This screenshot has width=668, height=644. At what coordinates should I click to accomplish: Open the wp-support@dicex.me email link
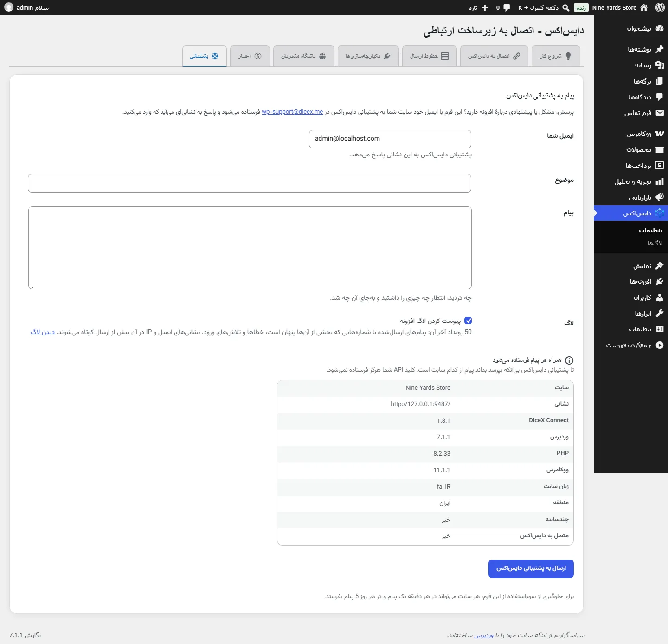coord(292,112)
